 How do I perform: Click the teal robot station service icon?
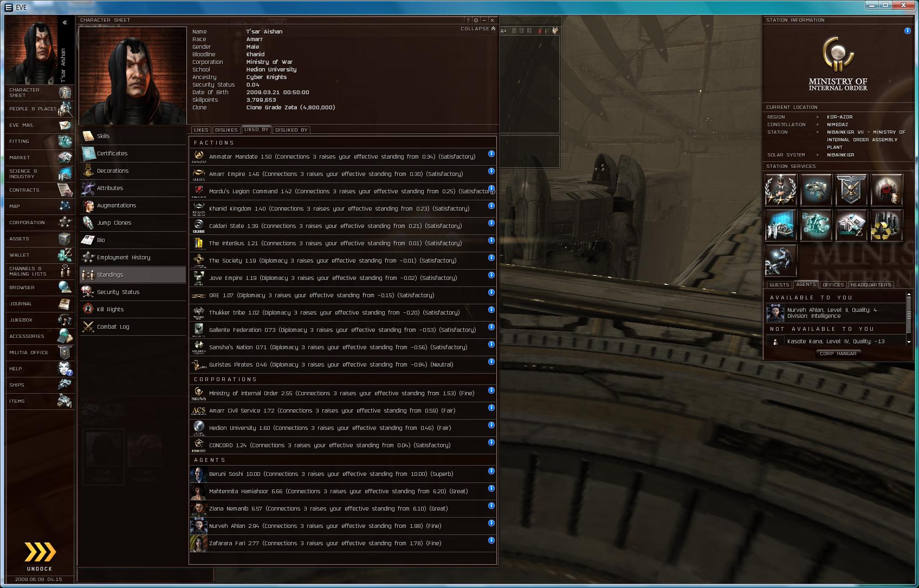click(x=816, y=225)
